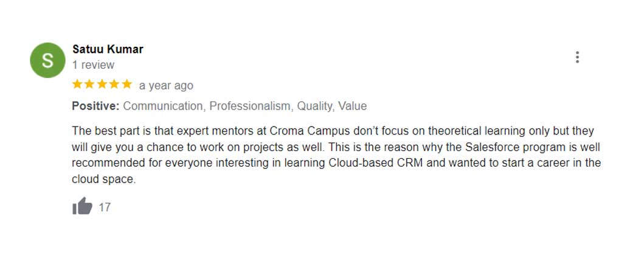This screenshot has height=258, width=644.
Task: Open Satuu Kumar's reviewer profile name
Action: coord(108,49)
